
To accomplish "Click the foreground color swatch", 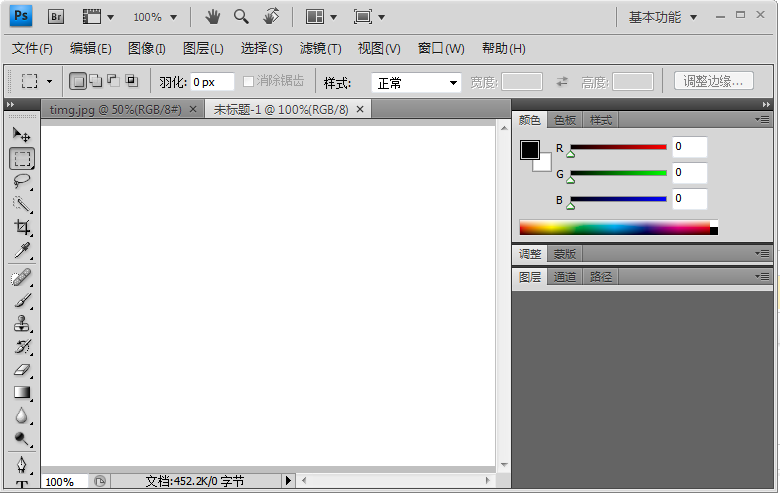I will pyautogui.click(x=530, y=150).
